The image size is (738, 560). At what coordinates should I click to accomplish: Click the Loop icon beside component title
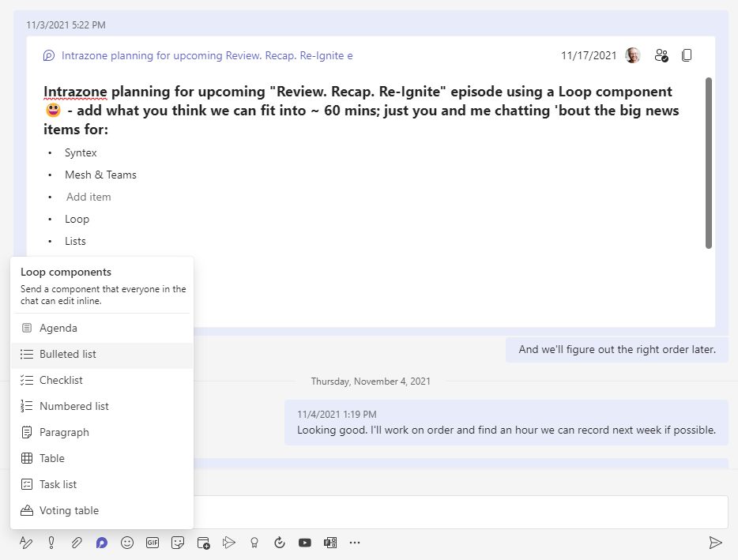coord(49,55)
